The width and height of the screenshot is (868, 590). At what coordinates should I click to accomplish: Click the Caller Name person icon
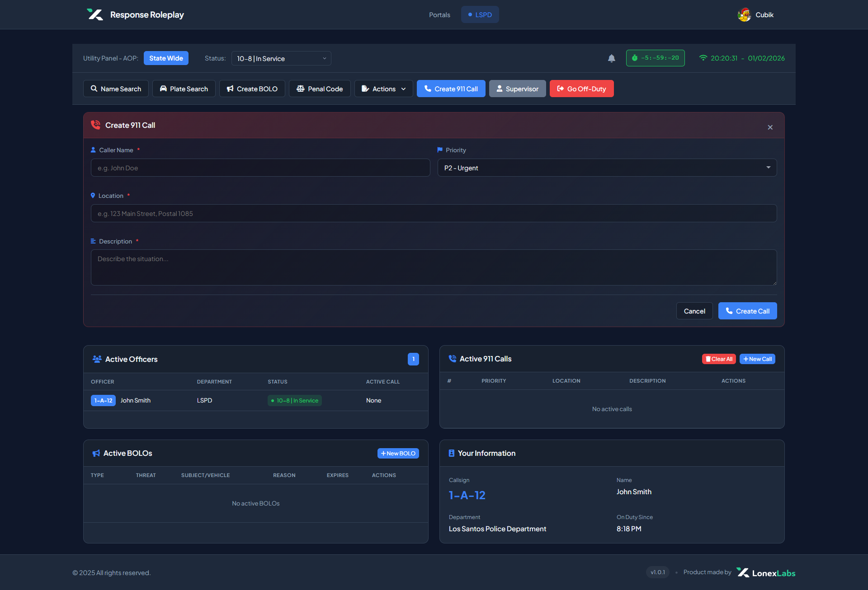[x=93, y=150]
